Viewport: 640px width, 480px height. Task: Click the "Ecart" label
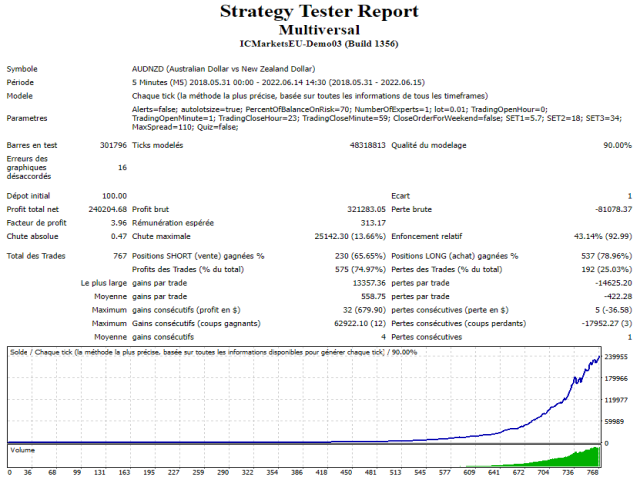pos(400,196)
